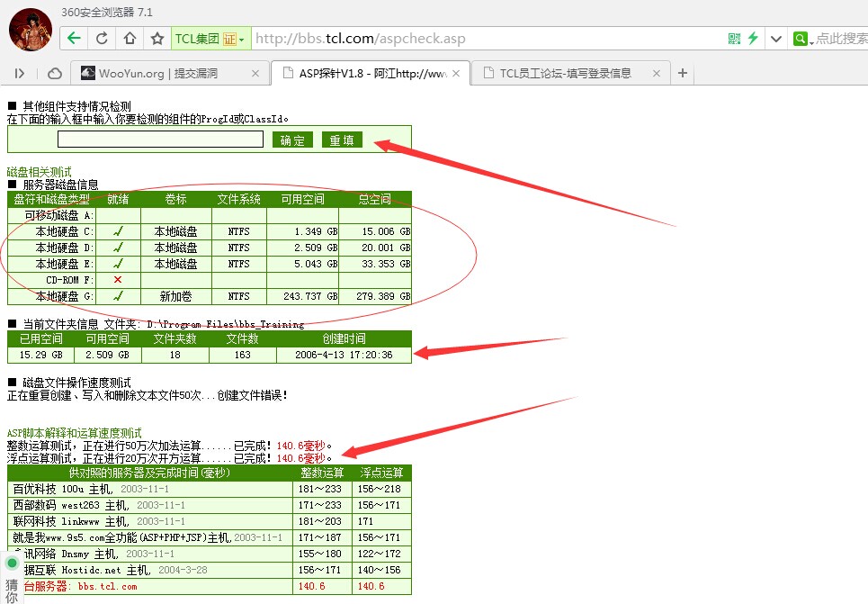Click the 本地硬盘 E: row label
Image resolution: width=868 pixels, height=604 pixels.
(64, 263)
